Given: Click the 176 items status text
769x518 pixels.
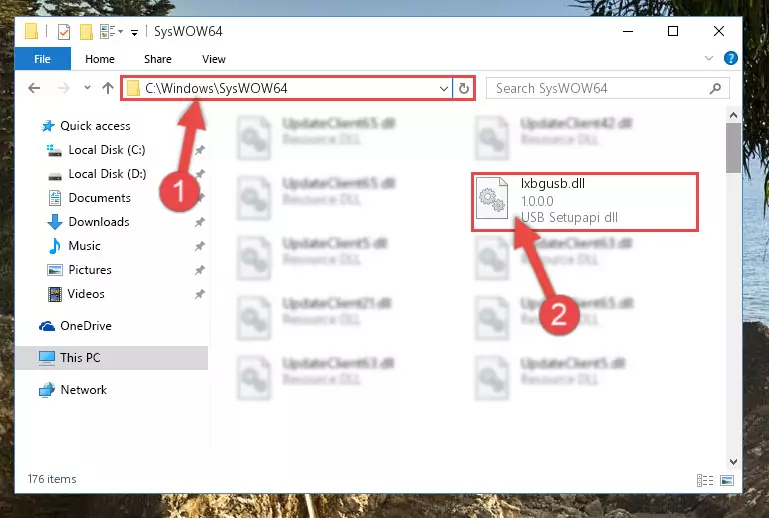Looking at the screenshot, I should tap(52, 479).
